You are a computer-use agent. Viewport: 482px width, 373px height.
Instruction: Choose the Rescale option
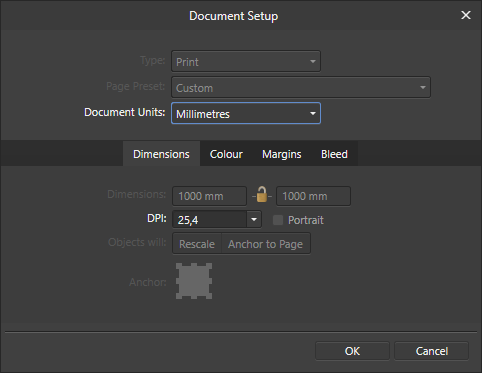(x=197, y=244)
